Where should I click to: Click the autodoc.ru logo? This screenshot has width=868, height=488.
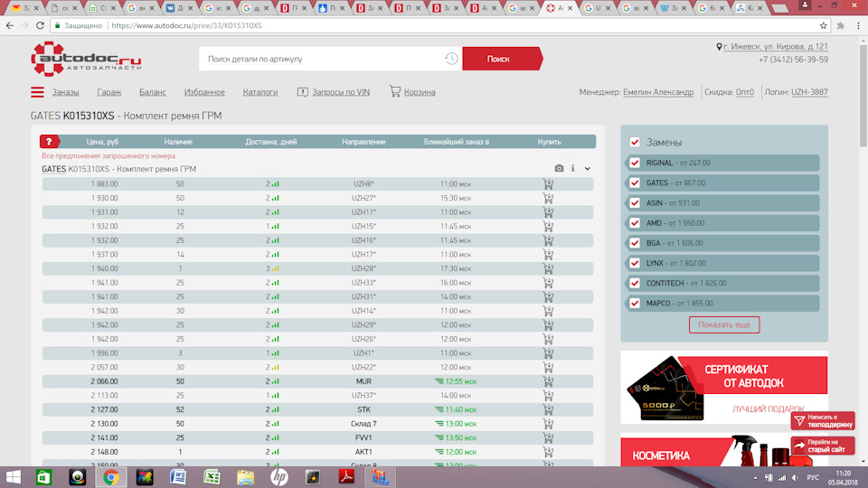click(87, 59)
